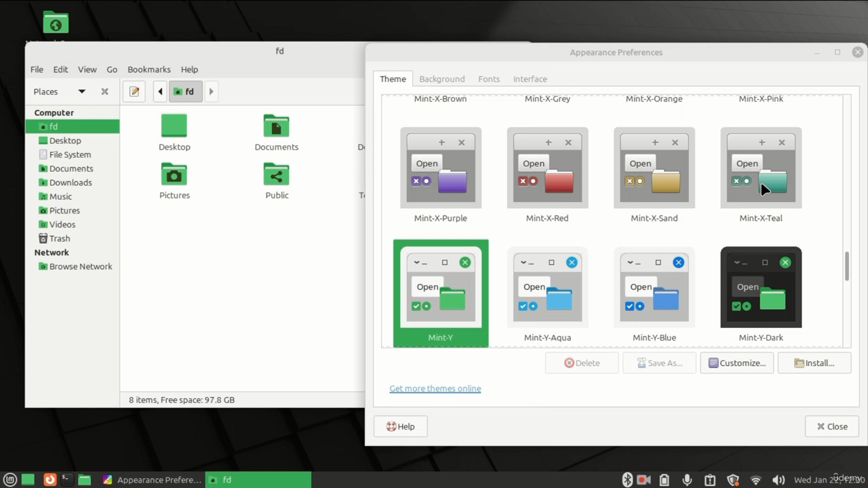The height and width of the screenshot is (488, 868).
Task: Select Music in the sidebar
Action: [x=73, y=197]
